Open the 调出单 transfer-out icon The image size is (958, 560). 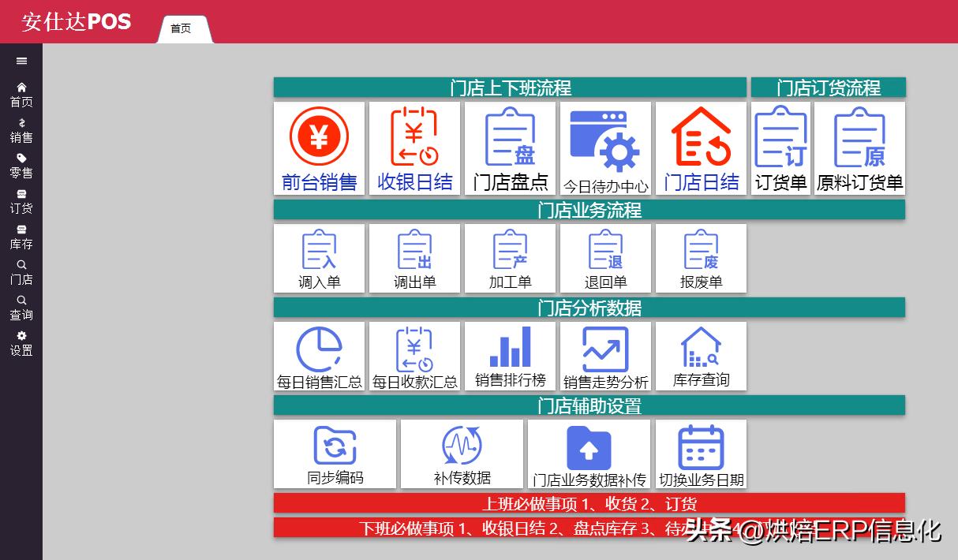(x=414, y=256)
